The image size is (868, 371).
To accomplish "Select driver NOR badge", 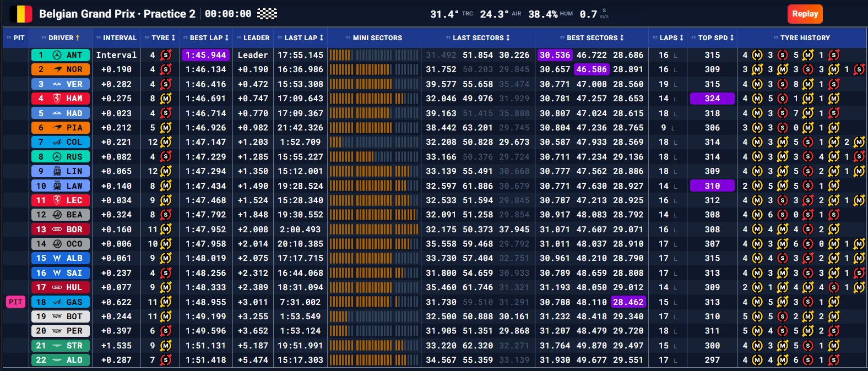I will [60, 69].
